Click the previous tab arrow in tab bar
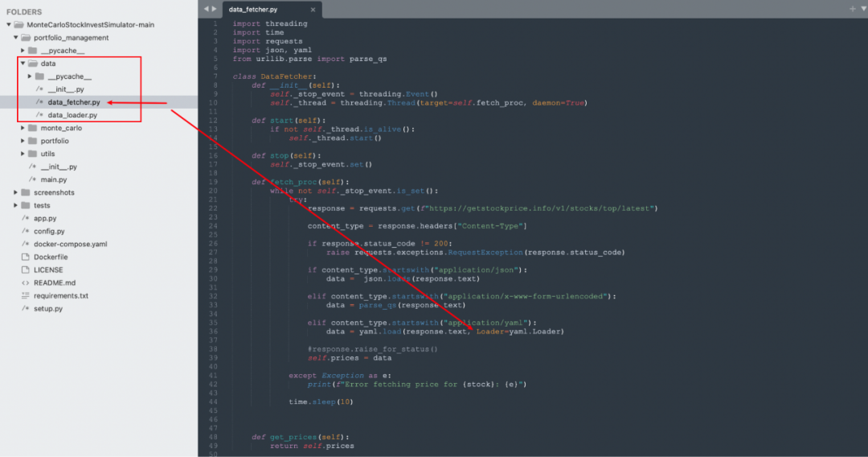This screenshot has height=457, width=868. (205, 9)
